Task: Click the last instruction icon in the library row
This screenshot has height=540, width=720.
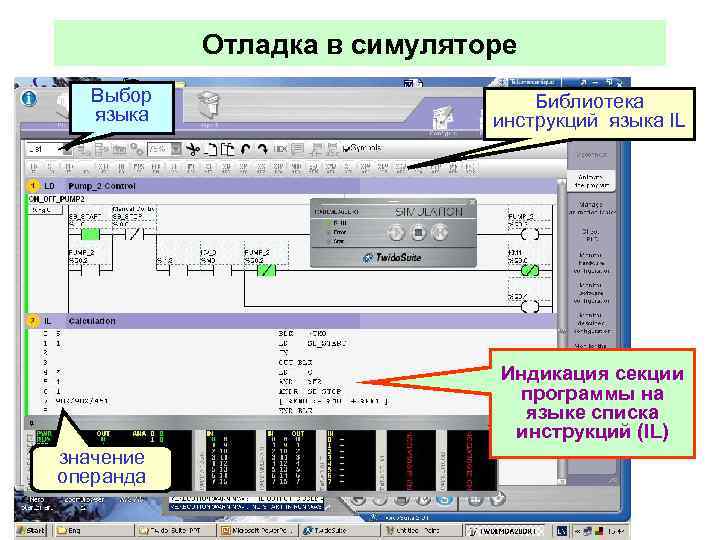Action: pyautogui.click(x=471, y=169)
